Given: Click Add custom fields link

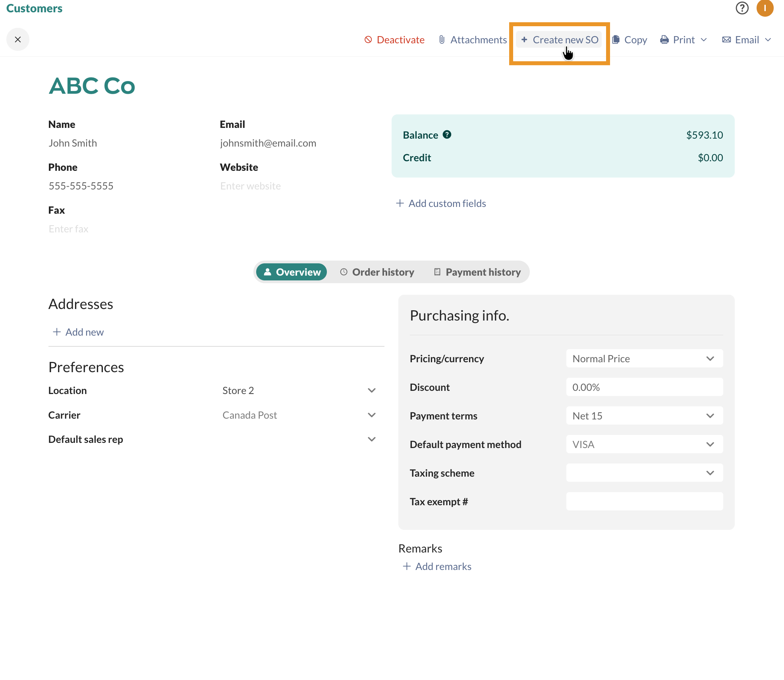Looking at the screenshot, I should pos(441,203).
